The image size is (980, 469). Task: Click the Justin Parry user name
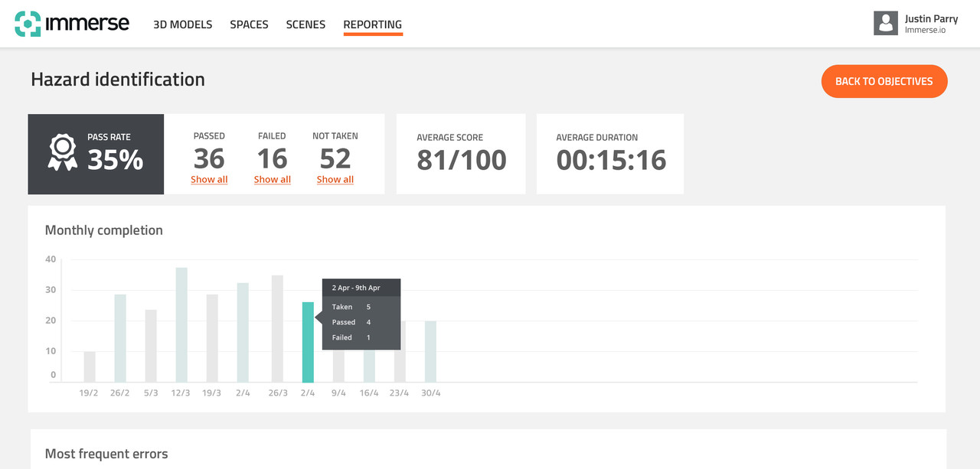click(x=930, y=19)
